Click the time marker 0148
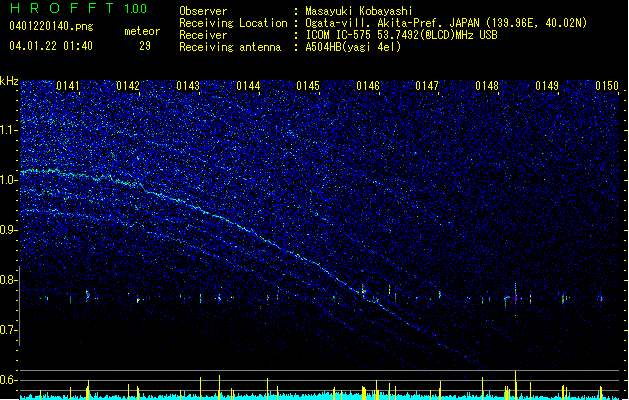This screenshot has height=400, width=629. click(x=487, y=86)
